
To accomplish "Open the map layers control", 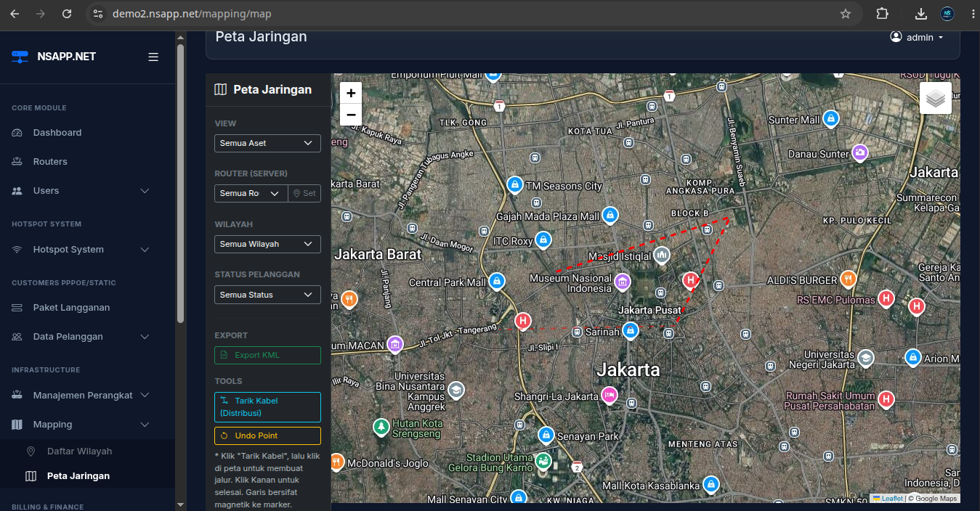I will coord(936,98).
